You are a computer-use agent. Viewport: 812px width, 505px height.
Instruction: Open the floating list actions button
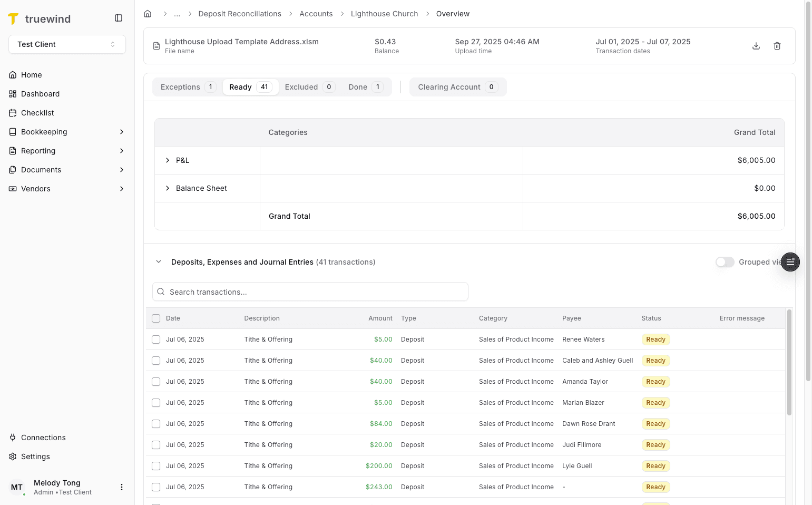(x=790, y=262)
